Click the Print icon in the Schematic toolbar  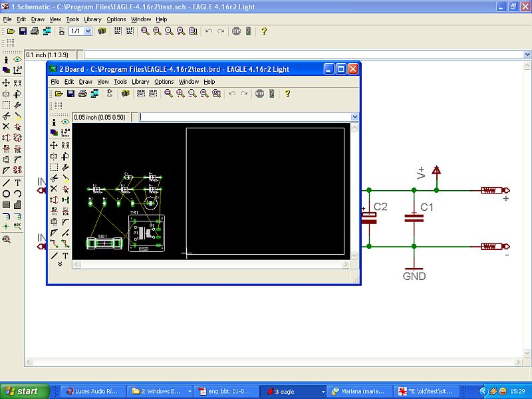click(35, 31)
